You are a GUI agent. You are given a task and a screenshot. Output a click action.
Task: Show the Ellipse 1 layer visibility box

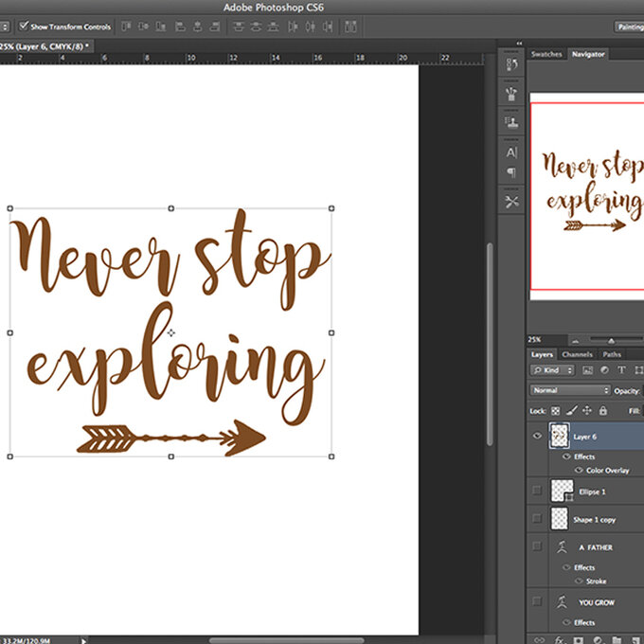pos(537,491)
